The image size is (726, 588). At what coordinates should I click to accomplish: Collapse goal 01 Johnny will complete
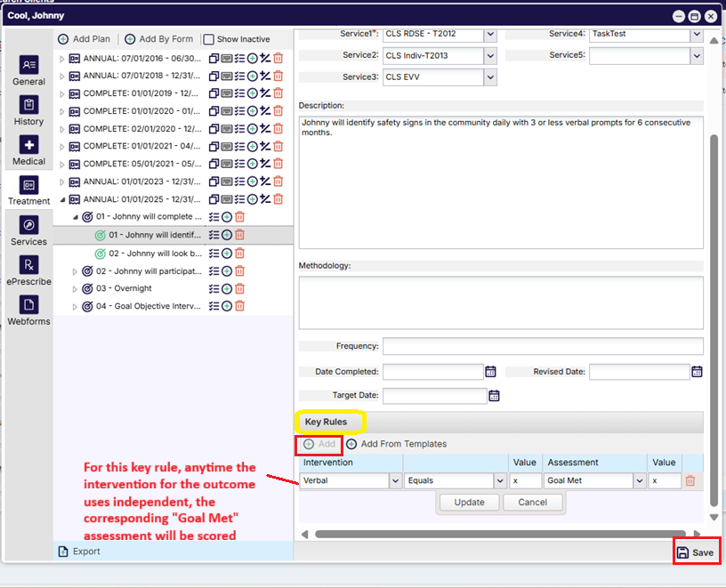[x=75, y=217]
